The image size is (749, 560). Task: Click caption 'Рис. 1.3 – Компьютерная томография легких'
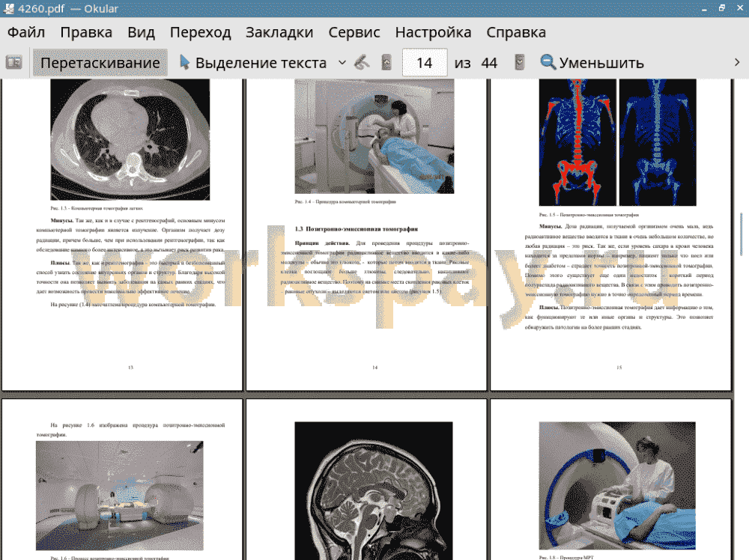(x=97, y=209)
